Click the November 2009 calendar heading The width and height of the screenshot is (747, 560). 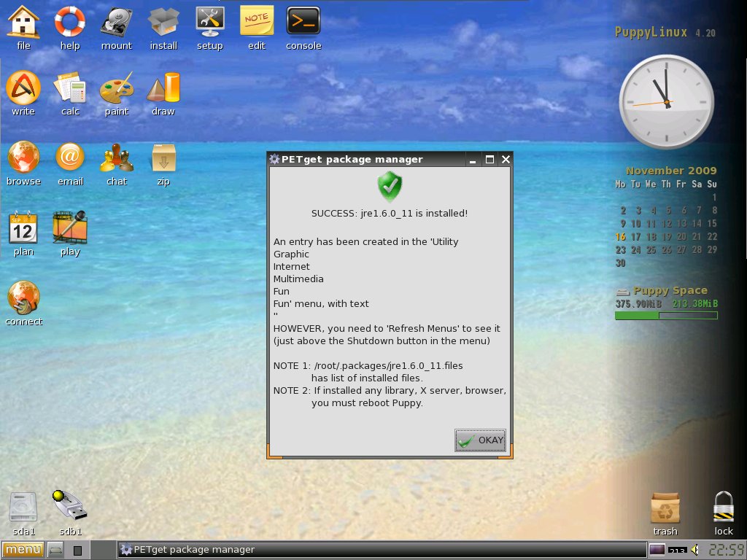(671, 171)
